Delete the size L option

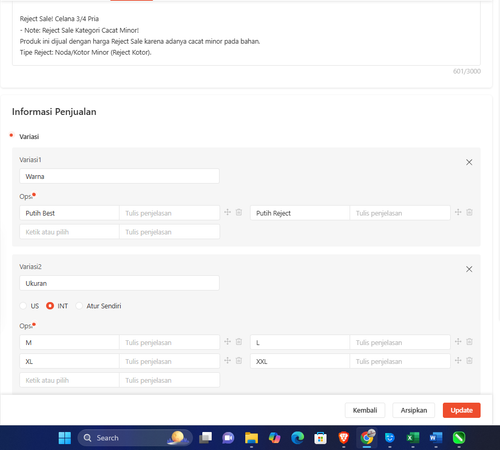coord(469,342)
